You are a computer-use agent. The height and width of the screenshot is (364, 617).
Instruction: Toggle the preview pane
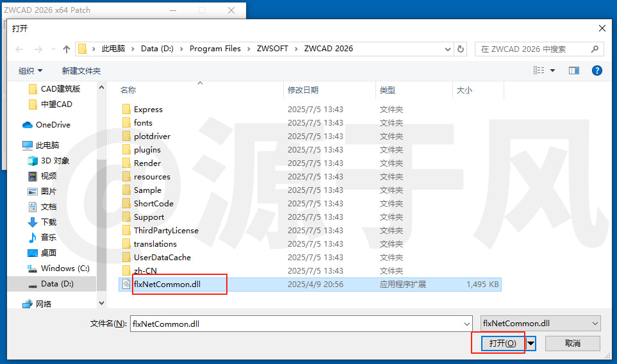coord(573,70)
